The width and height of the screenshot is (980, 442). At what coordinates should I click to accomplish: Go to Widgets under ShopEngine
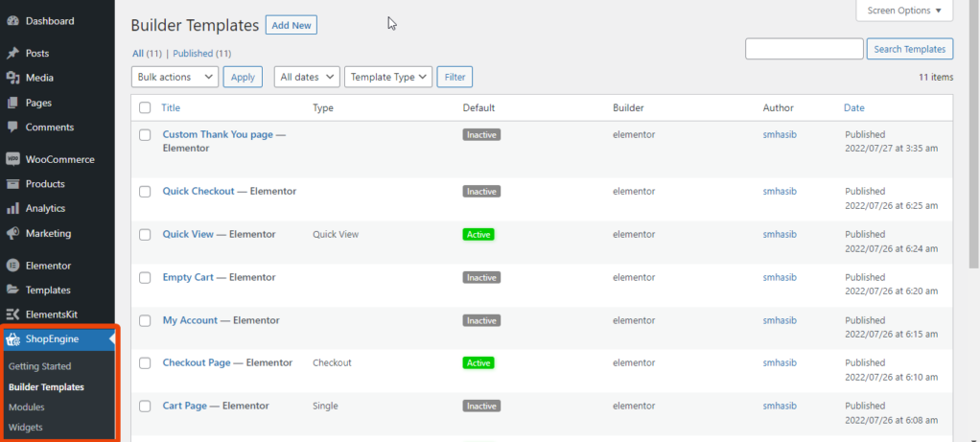[26, 427]
